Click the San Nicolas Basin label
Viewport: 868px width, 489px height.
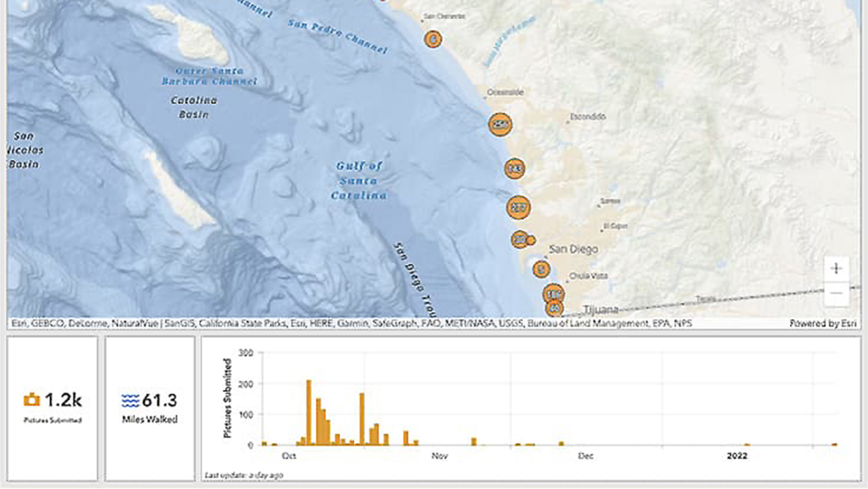pyautogui.click(x=24, y=150)
